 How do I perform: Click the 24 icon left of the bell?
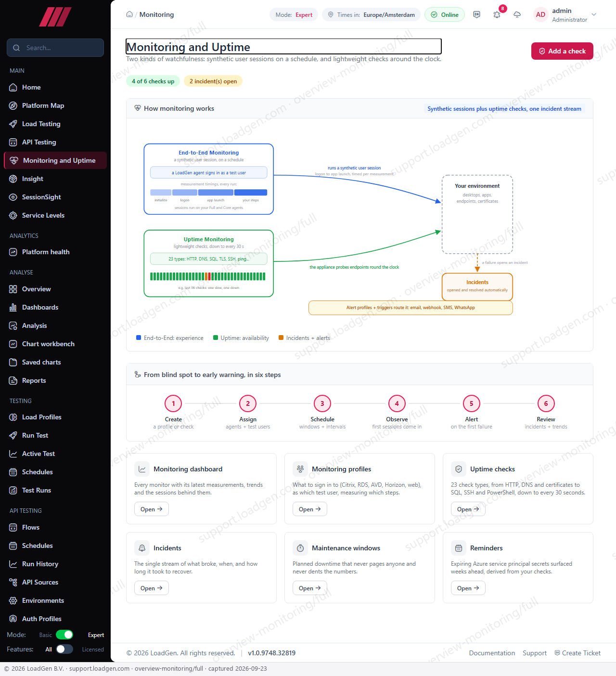pyautogui.click(x=477, y=14)
